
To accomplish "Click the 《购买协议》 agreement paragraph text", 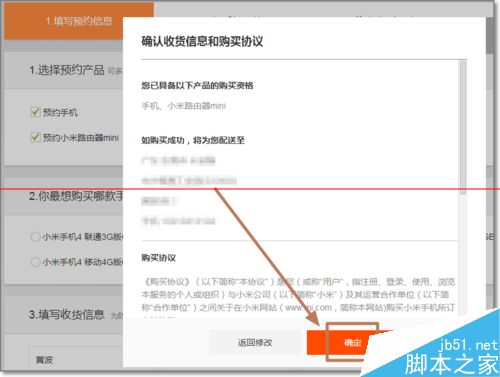I will coord(298,295).
